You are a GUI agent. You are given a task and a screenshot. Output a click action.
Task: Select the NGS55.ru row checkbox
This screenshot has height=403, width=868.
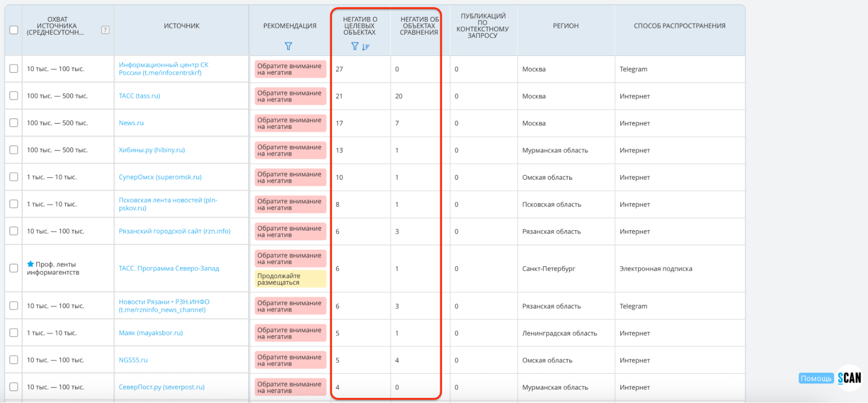(x=14, y=360)
